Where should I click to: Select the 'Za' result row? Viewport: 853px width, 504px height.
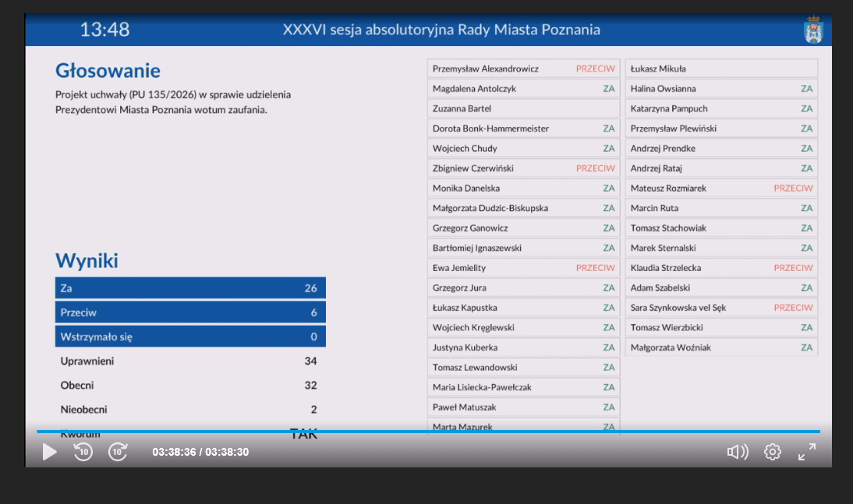pyautogui.click(x=190, y=288)
